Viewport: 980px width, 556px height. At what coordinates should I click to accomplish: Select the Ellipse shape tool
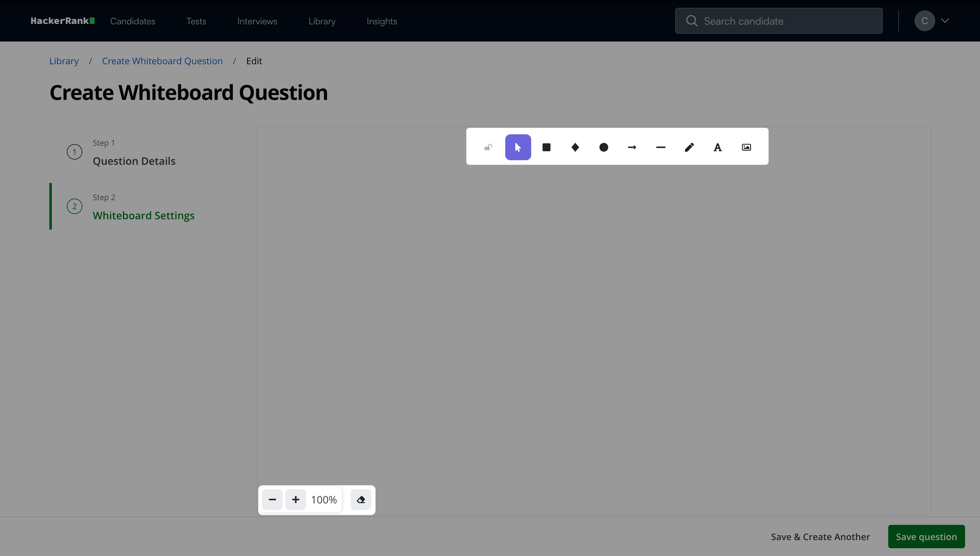(604, 147)
